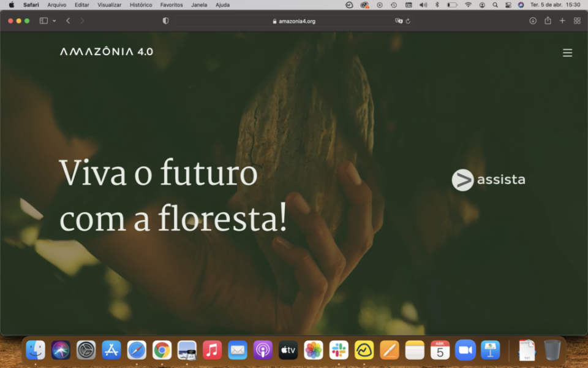Open the Apple menu

(x=12, y=5)
